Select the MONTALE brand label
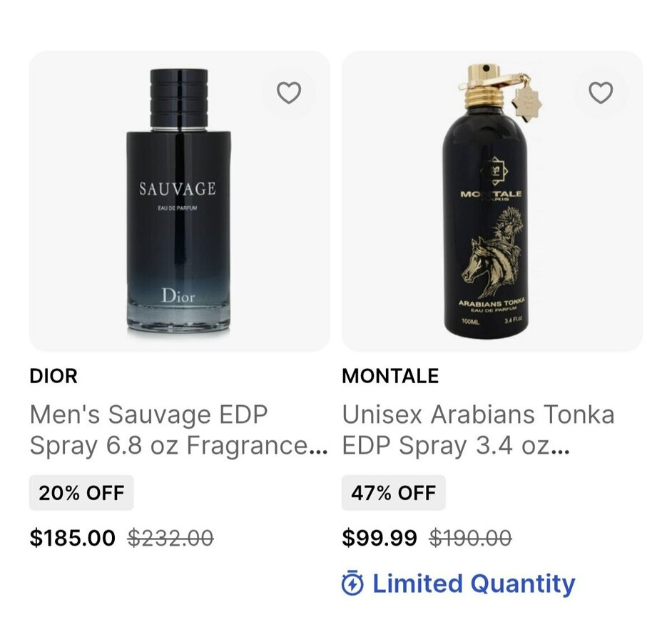 click(x=390, y=376)
